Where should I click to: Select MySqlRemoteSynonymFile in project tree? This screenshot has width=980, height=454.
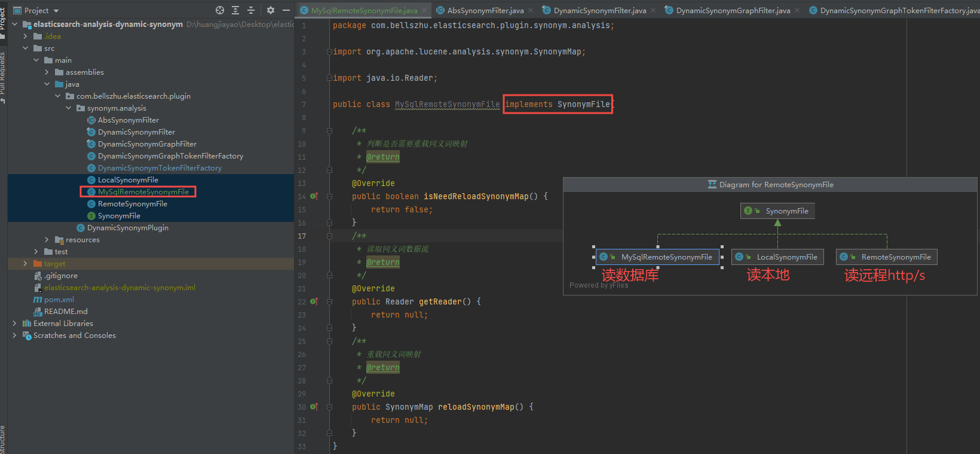pos(143,191)
